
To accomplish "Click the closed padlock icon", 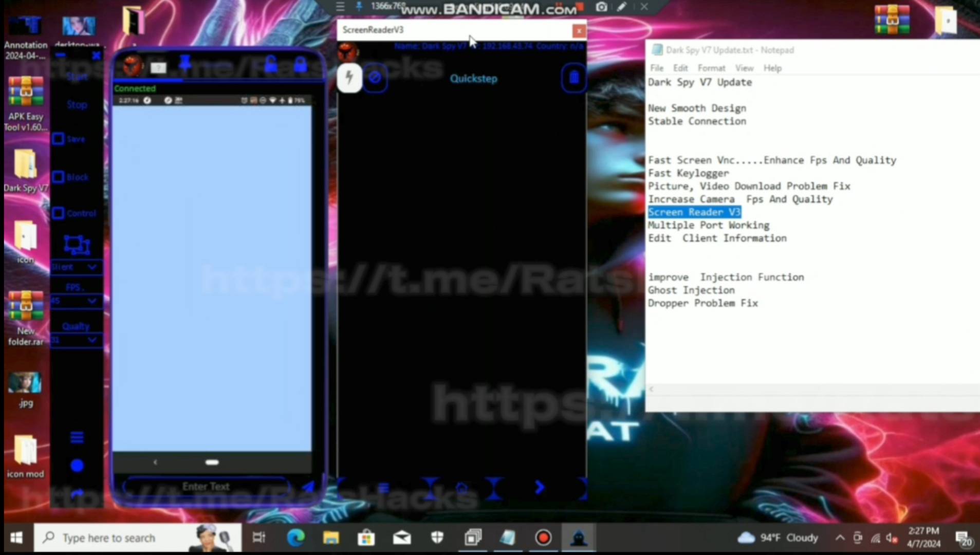I will point(301,65).
